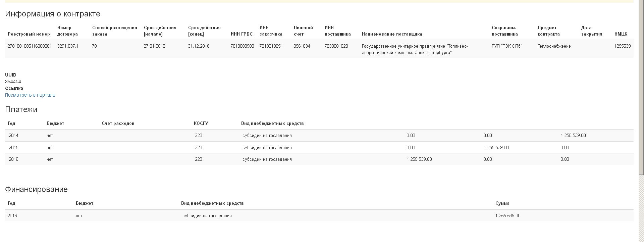Click the 'Наименование поставщика' column header

(392, 34)
